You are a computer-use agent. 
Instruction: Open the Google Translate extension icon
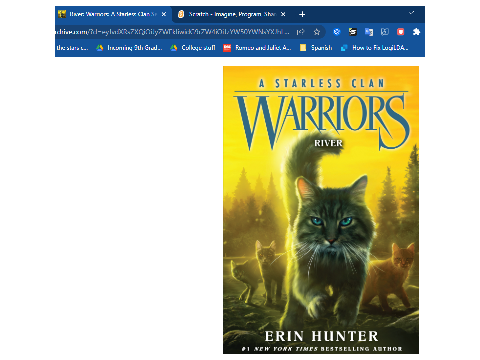pyautogui.click(x=369, y=32)
